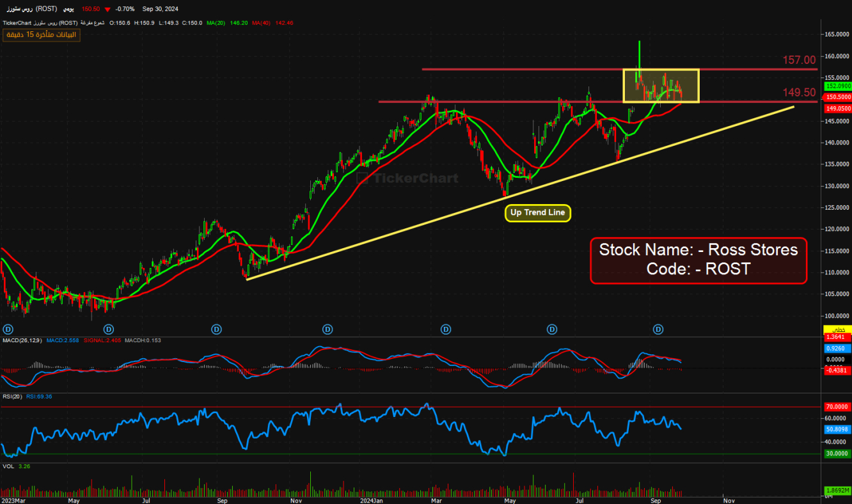Click the red down-arrow change indicator
The height and width of the screenshot is (504, 852).
coord(107,10)
